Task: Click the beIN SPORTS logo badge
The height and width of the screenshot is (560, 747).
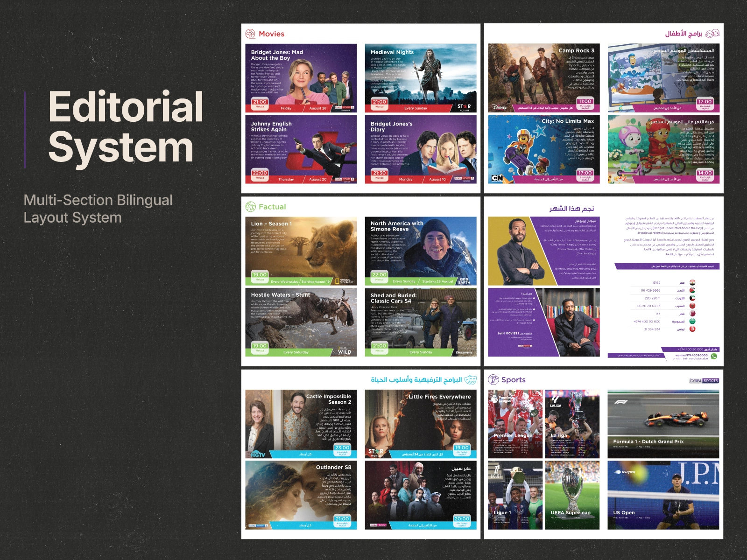Action: click(704, 381)
